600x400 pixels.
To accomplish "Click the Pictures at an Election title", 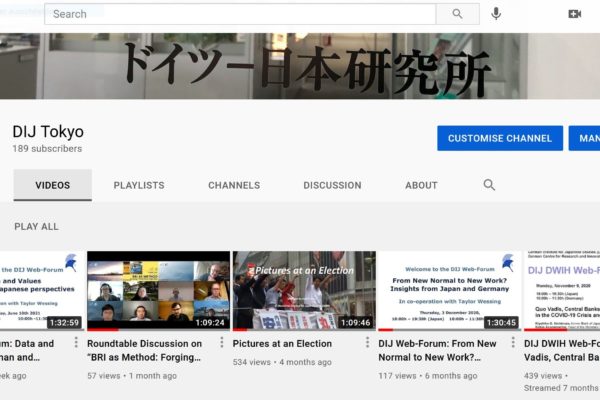I will coord(282,344).
